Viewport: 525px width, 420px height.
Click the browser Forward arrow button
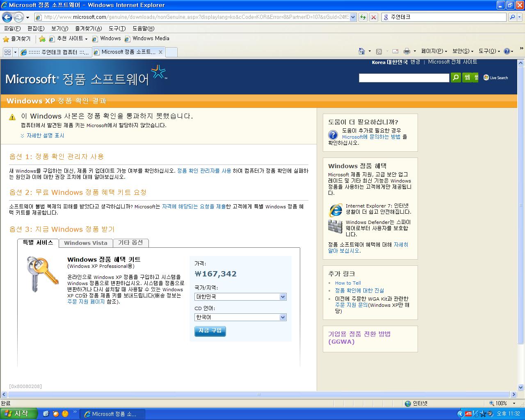18,17
